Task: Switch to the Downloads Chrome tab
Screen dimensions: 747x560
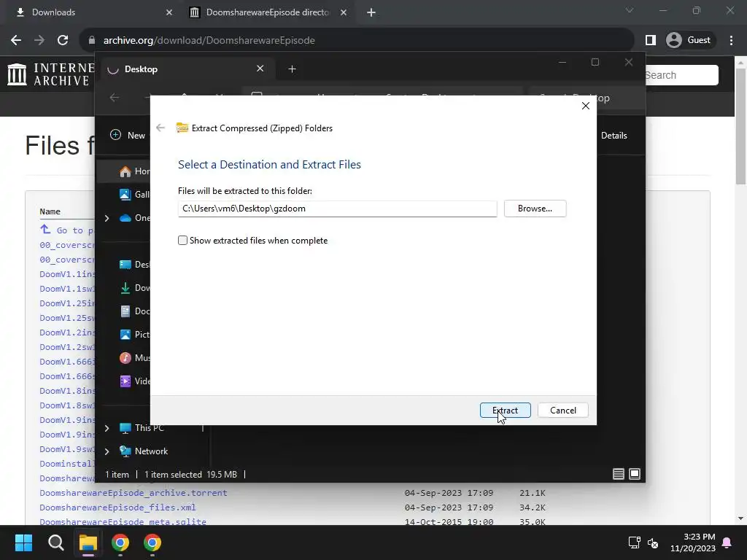Action: pos(90,12)
